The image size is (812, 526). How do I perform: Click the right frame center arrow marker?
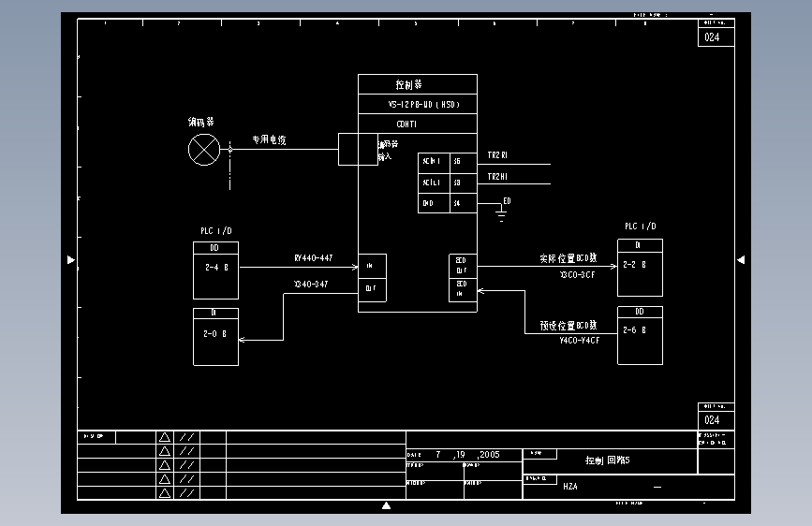(741, 260)
